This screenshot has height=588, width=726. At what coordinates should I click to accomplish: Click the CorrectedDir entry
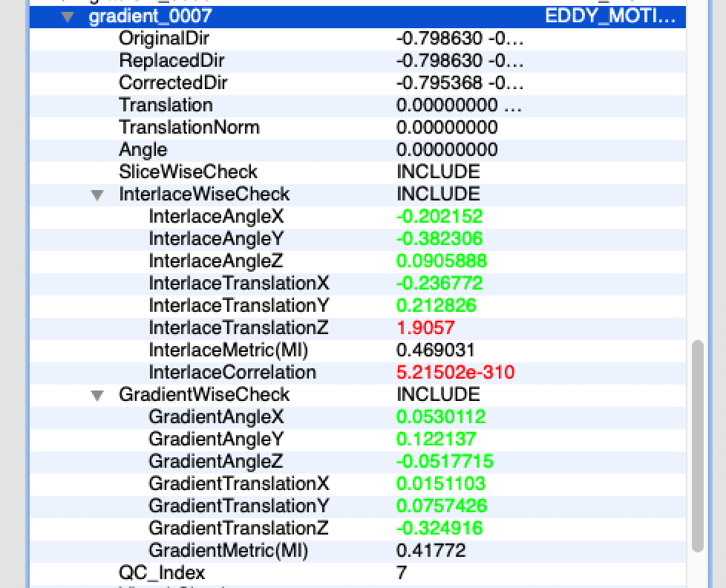(173, 82)
